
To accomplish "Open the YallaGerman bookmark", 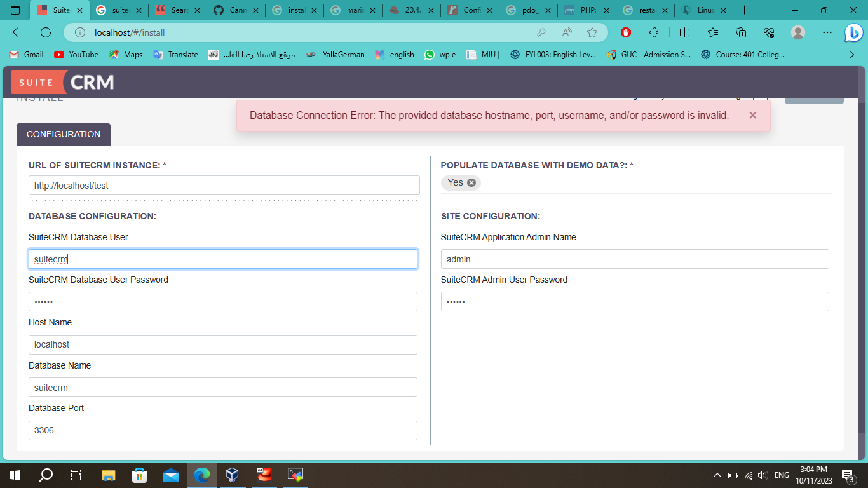I will click(x=336, y=55).
